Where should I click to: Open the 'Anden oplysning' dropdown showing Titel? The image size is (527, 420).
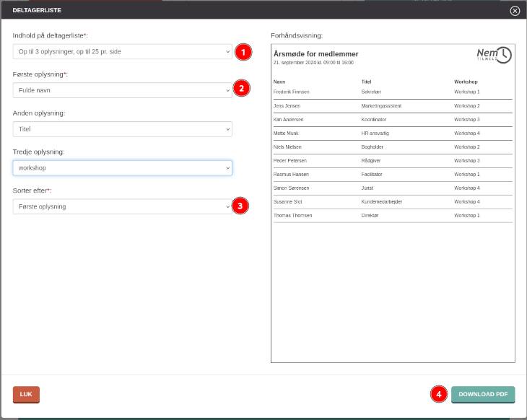[122, 129]
